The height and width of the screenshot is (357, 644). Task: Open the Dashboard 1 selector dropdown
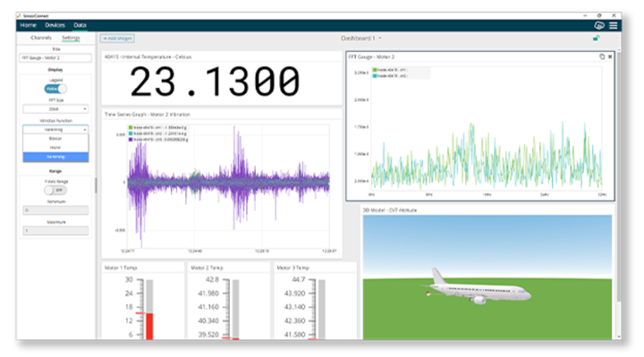click(361, 38)
